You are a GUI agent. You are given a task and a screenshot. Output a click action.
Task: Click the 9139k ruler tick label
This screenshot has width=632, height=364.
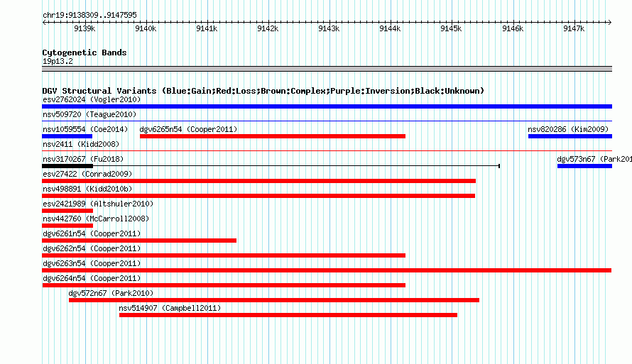85,28
